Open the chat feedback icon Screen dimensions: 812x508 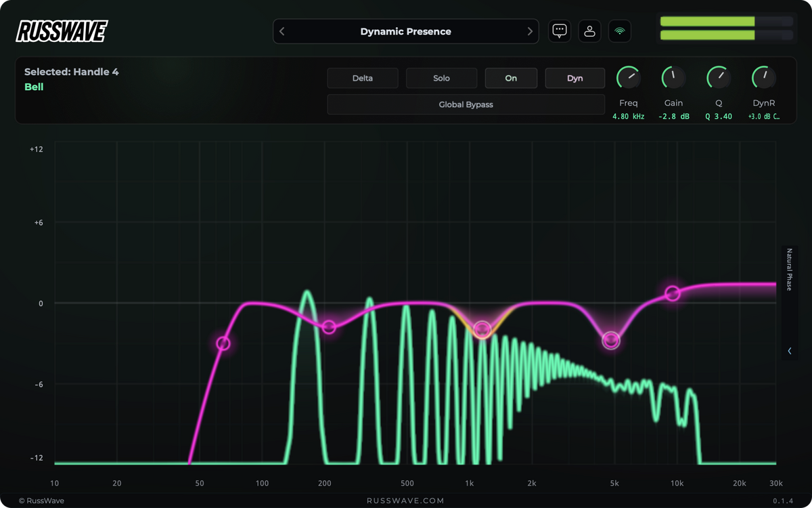tap(560, 31)
